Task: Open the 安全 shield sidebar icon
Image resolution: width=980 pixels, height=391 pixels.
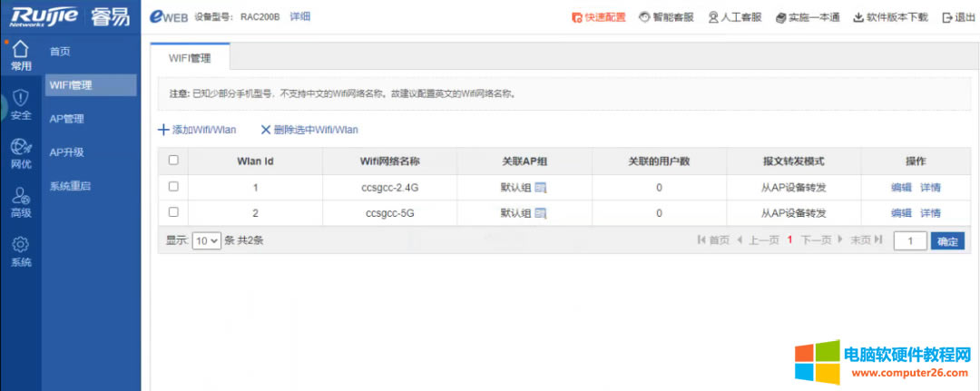Action: point(21,104)
